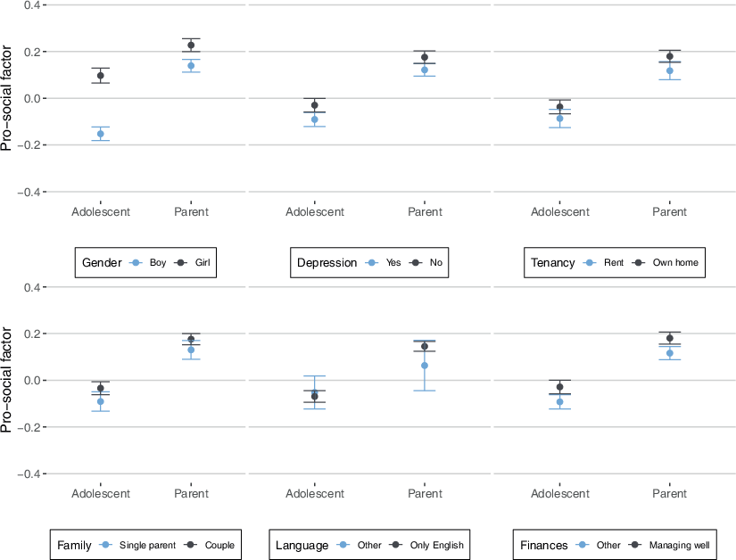The width and height of the screenshot is (736, 560).
Task: Click the Boy legend marker in Gender legend
Action: coord(136,263)
